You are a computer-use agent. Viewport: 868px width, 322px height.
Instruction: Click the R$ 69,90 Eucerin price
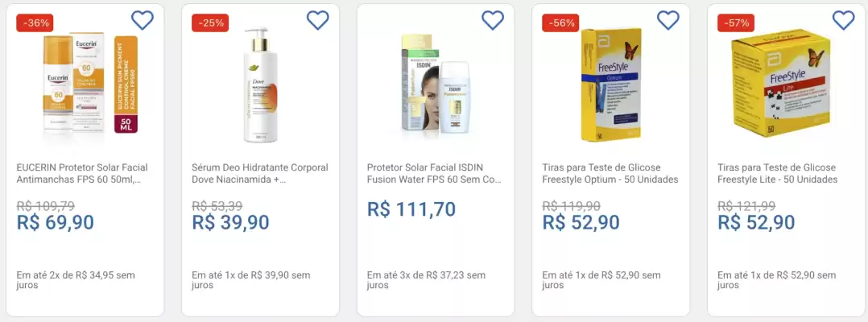[56, 222]
